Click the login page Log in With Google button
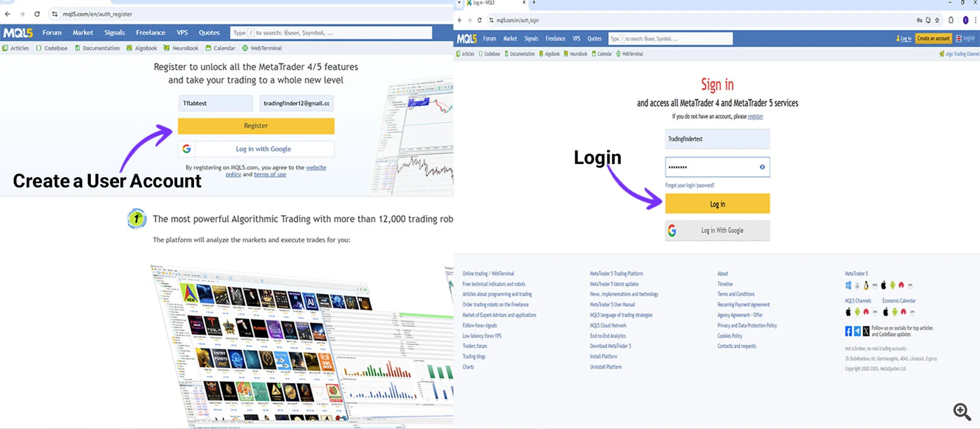This screenshot has width=980, height=429. (x=717, y=230)
